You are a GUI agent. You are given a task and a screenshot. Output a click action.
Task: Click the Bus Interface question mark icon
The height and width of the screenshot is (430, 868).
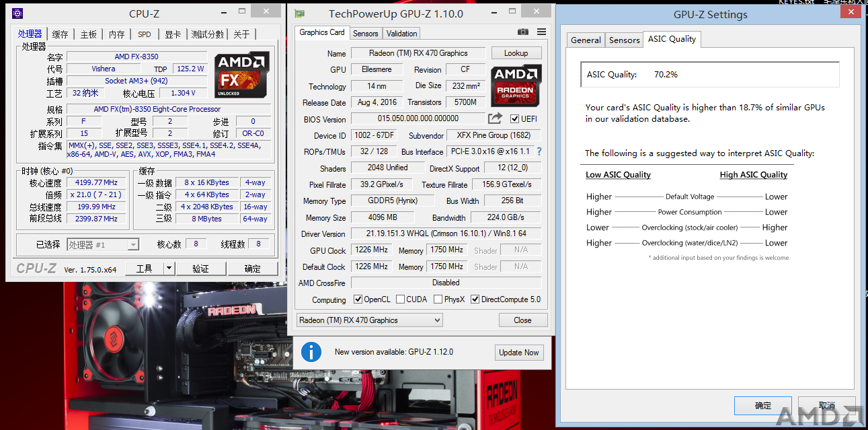(539, 151)
